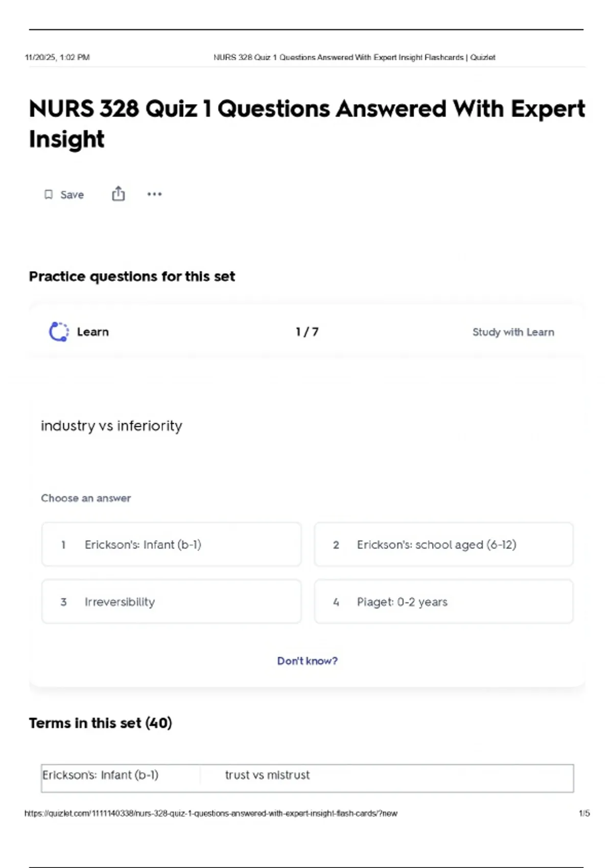Click the Don't know? link
613x868 pixels.
click(307, 661)
